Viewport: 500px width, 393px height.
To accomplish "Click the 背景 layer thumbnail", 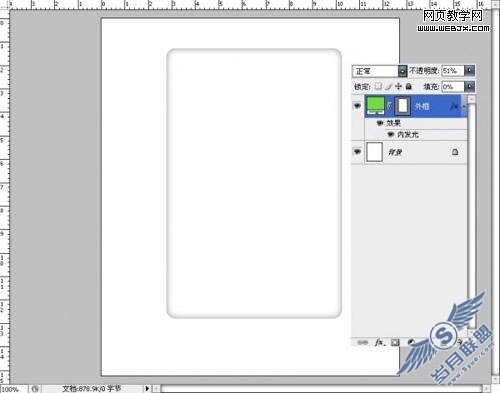I will pos(375,152).
